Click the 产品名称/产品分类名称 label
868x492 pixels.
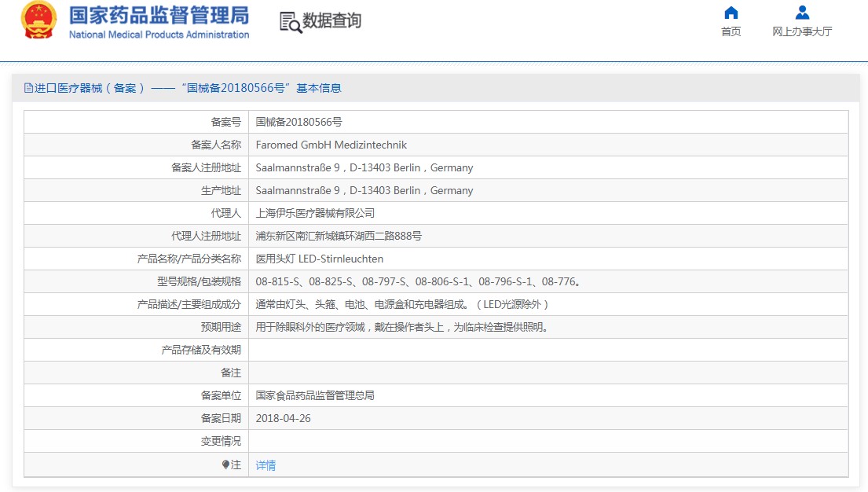click(x=189, y=259)
